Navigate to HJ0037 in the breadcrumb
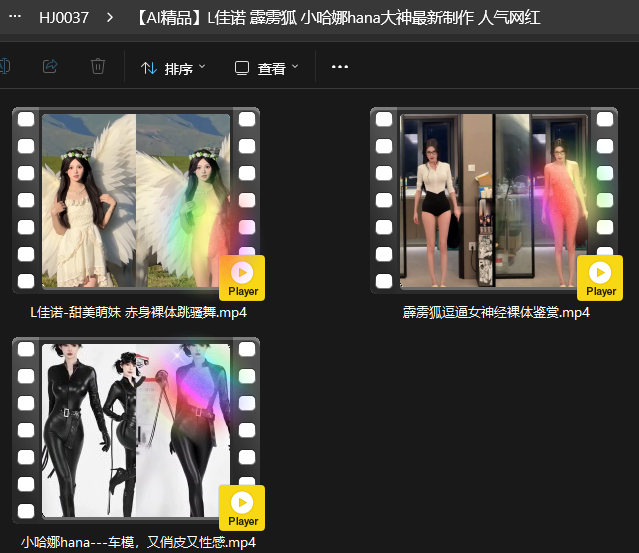This screenshot has height=553, width=639. [64, 17]
